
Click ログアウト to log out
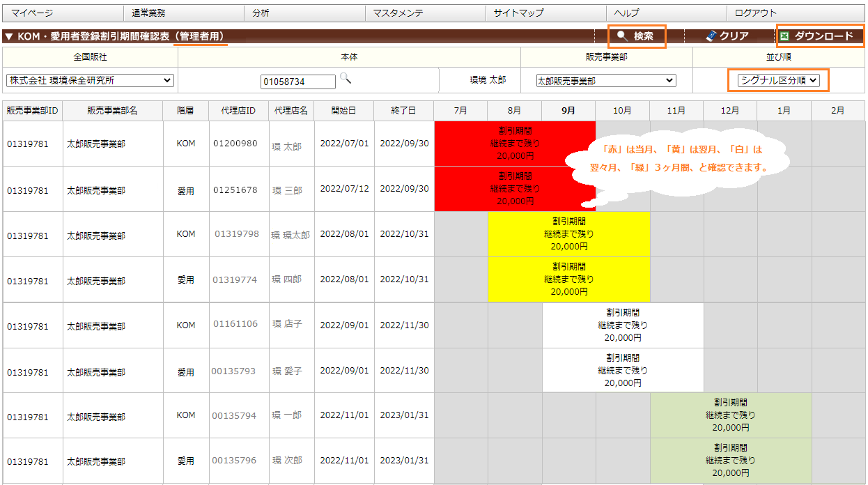pyautogui.click(x=755, y=13)
